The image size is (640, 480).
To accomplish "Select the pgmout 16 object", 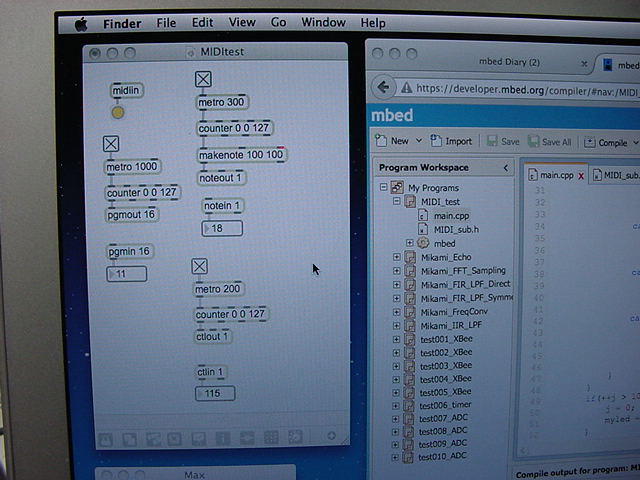I will pos(131,215).
